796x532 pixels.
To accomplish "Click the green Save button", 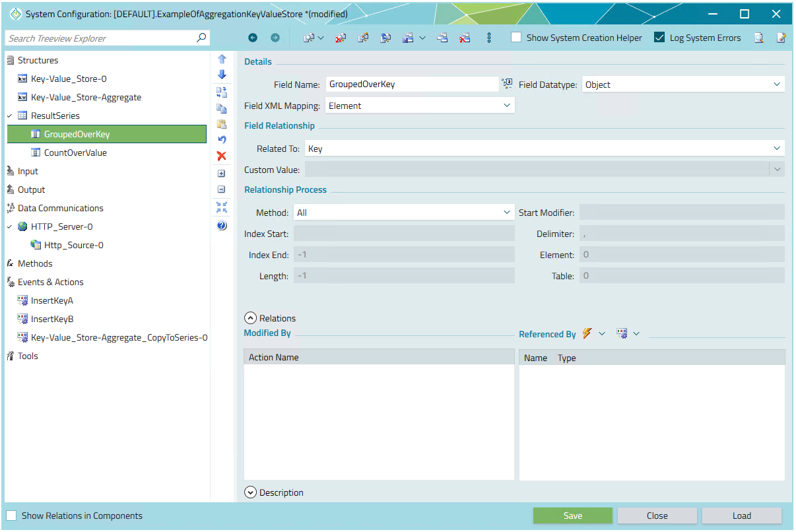I will 572,516.
